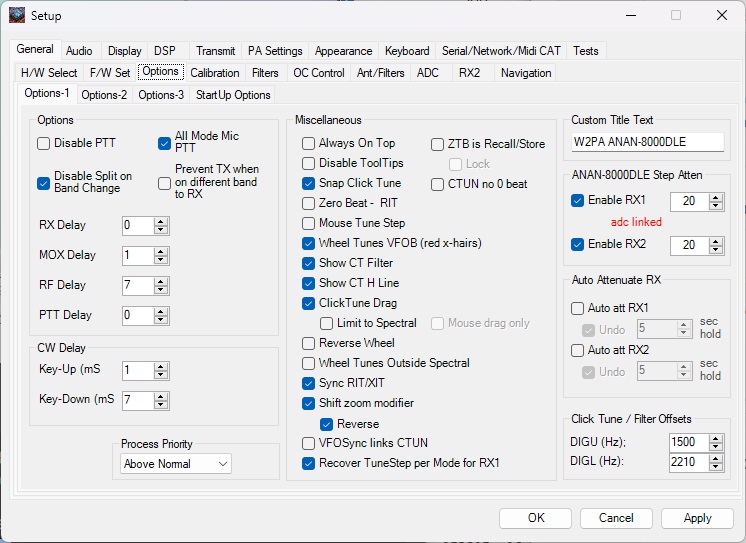Enable Wheel Tunes Outside Spectral

(308, 363)
